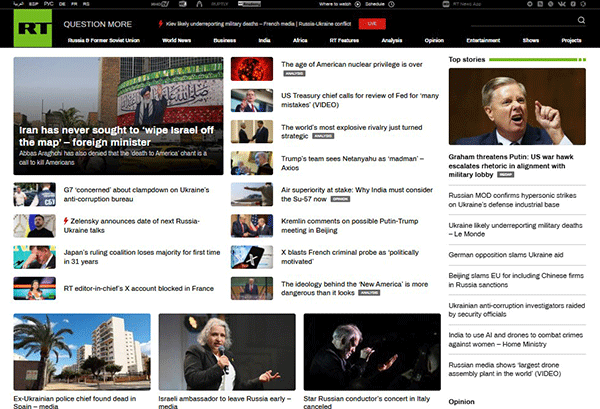
Task: Switch to РУС language edition
Action: tap(49, 4)
